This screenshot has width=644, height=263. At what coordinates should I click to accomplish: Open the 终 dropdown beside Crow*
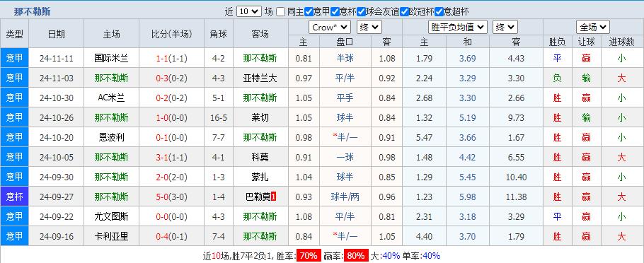pyautogui.click(x=369, y=28)
